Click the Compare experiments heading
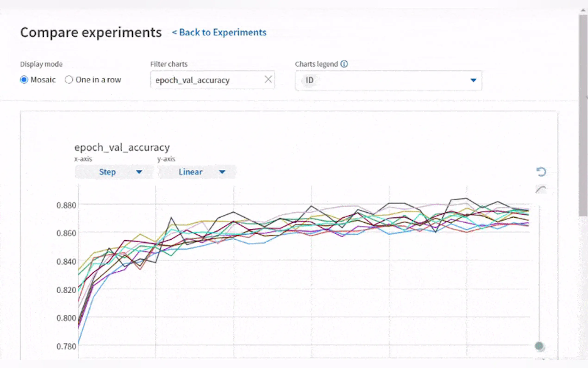 click(x=91, y=32)
